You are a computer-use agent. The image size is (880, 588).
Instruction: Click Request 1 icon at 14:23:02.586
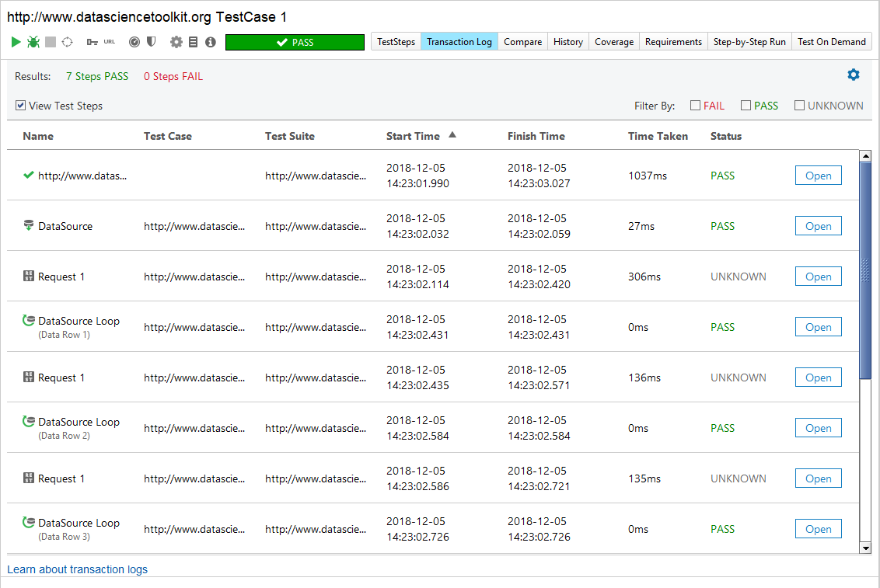(x=29, y=478)
